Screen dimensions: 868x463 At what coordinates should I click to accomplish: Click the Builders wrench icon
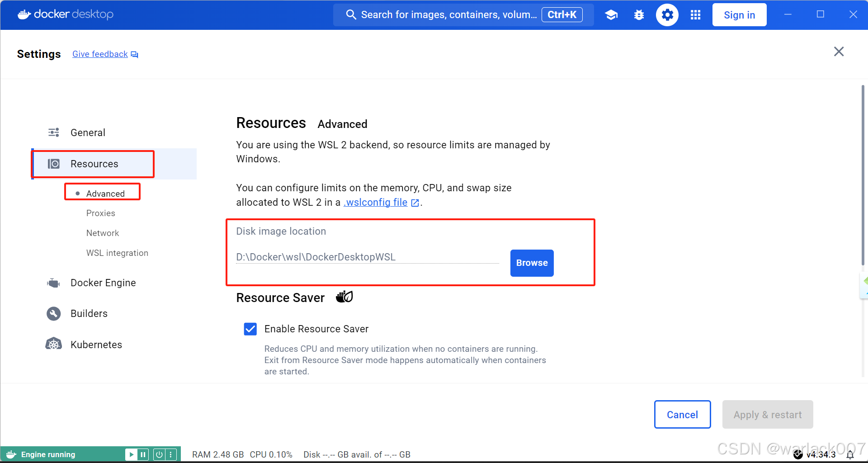(53, 313)
